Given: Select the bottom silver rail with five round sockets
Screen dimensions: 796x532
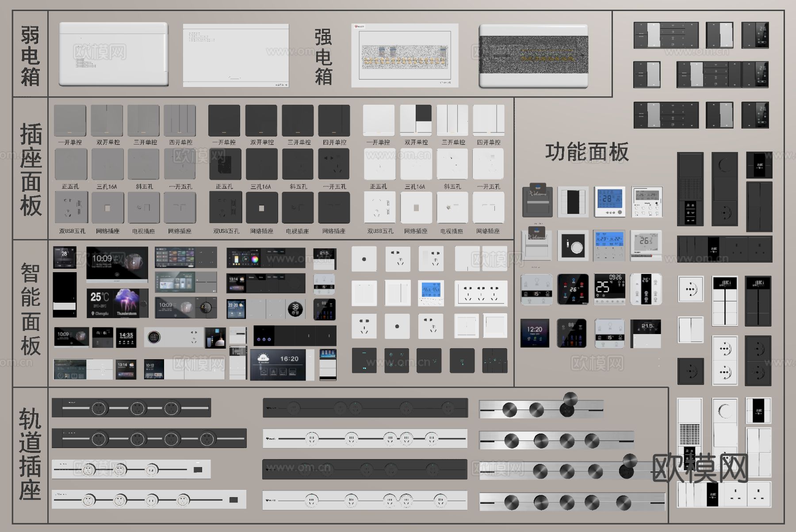Looking at the screenshot, I should [x=572, y=502].
